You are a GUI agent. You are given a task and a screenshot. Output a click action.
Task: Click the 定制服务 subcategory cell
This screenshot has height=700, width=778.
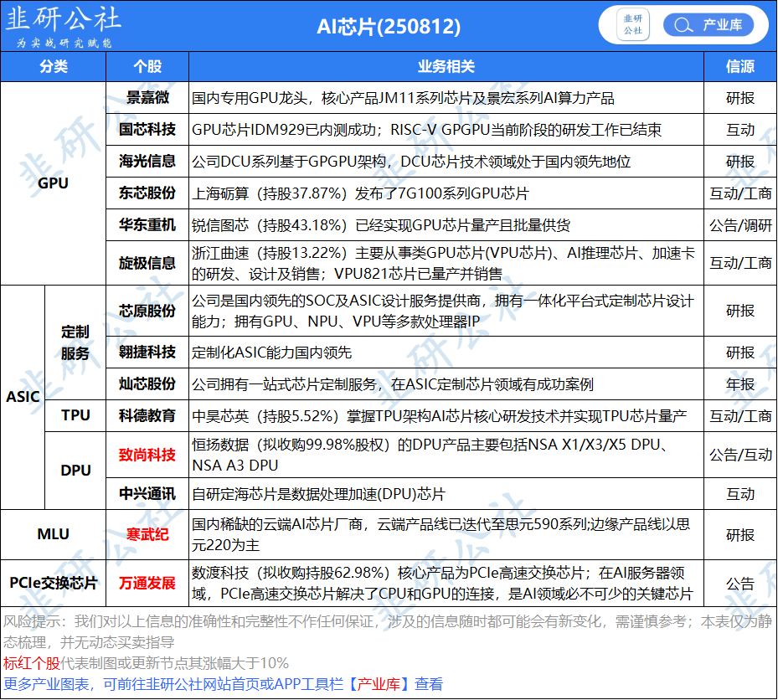tap(75, 342)
